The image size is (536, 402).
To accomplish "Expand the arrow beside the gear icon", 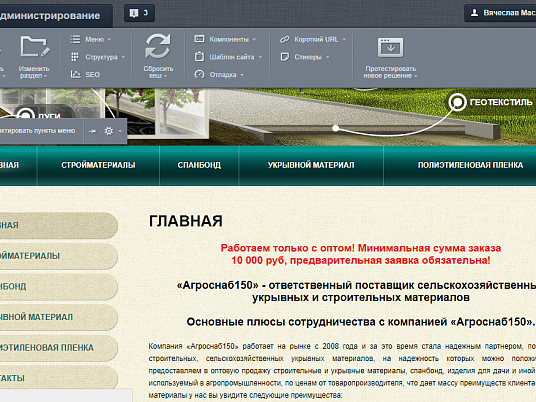I will (120, 131).
